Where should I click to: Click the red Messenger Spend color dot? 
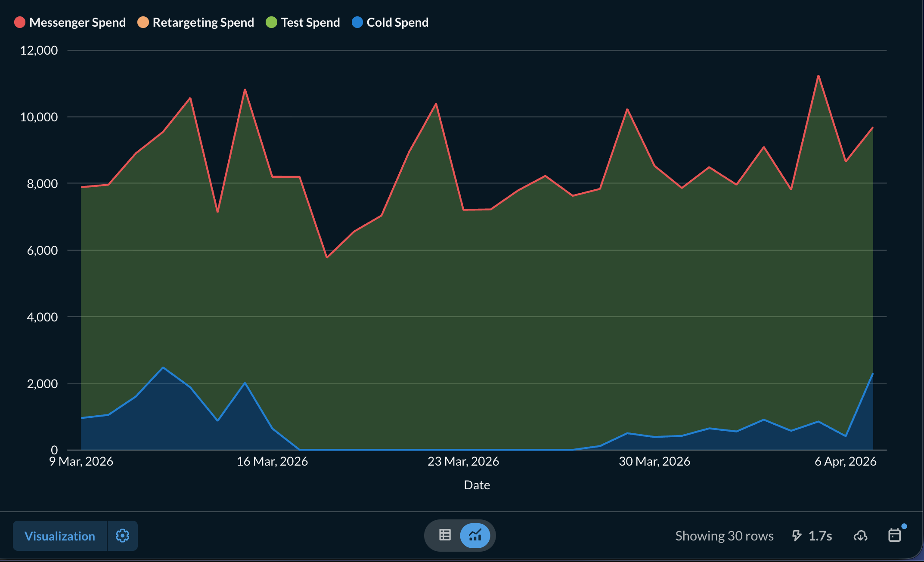20,22
